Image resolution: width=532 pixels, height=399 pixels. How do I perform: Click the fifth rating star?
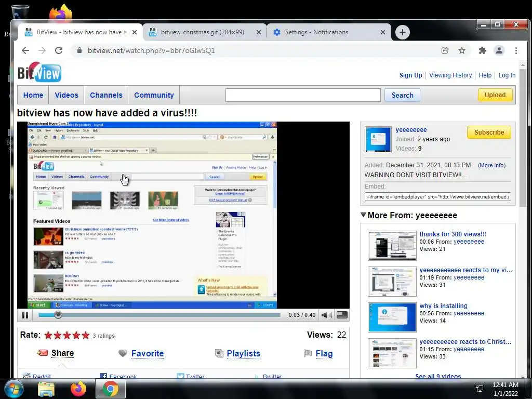[86, 335]
